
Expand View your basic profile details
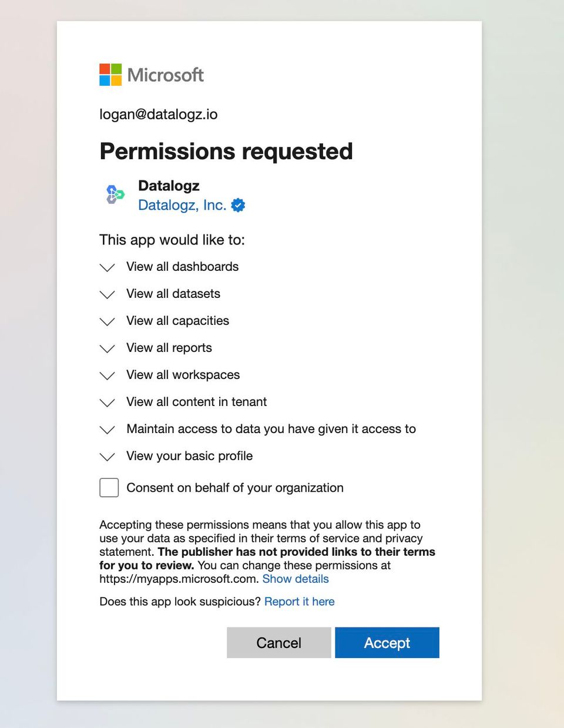point(106,457)
